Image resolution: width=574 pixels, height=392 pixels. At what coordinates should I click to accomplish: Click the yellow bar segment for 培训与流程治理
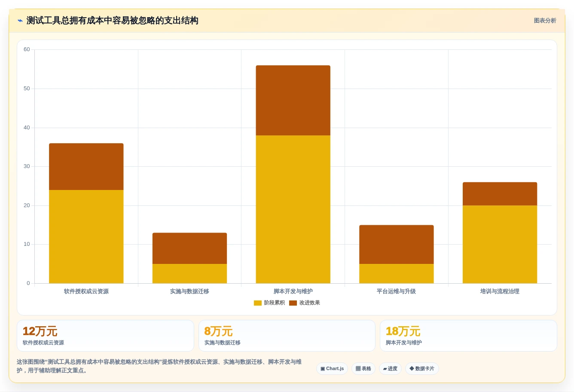[500, 244]
